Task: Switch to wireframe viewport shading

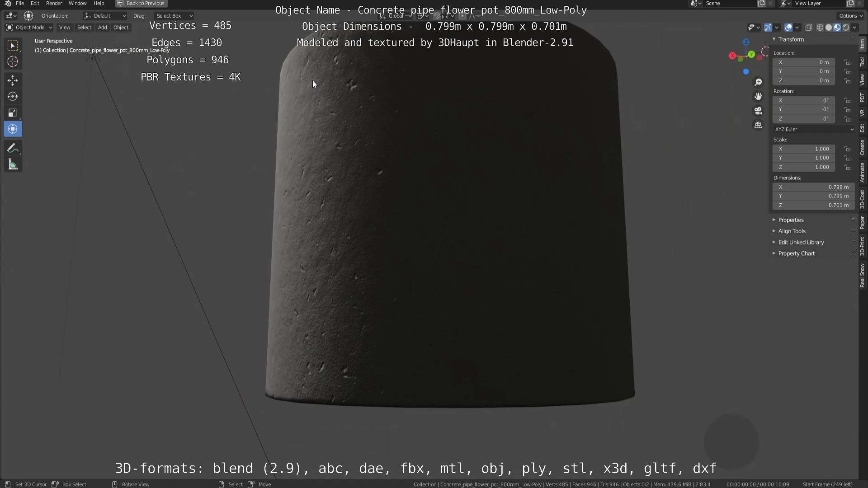Action: (820, 28)
